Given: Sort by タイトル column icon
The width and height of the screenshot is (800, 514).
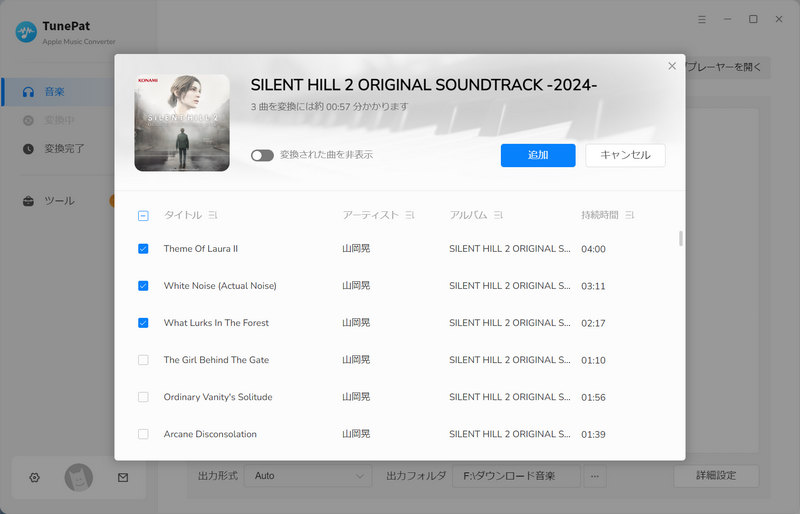Looking at the screenshot, I should pos(213,215).
